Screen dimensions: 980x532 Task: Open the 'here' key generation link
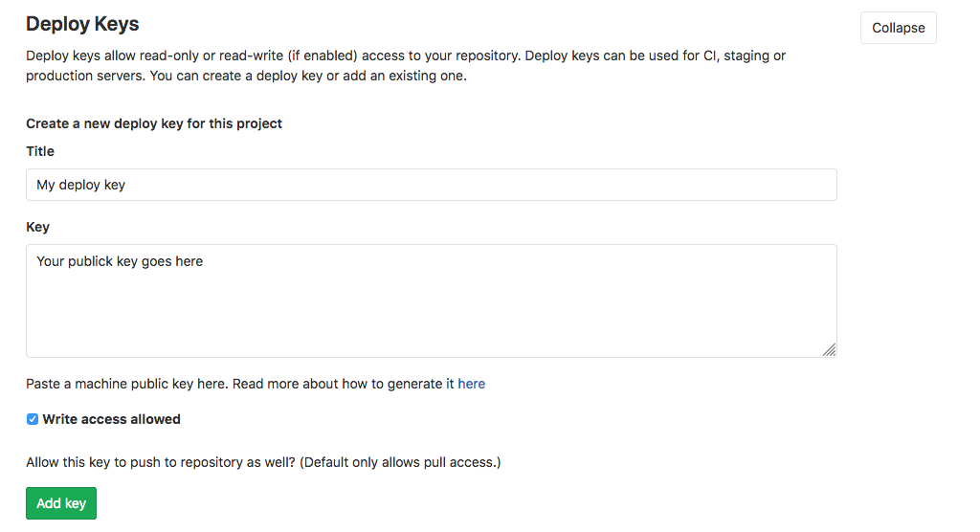click(471, 384)
